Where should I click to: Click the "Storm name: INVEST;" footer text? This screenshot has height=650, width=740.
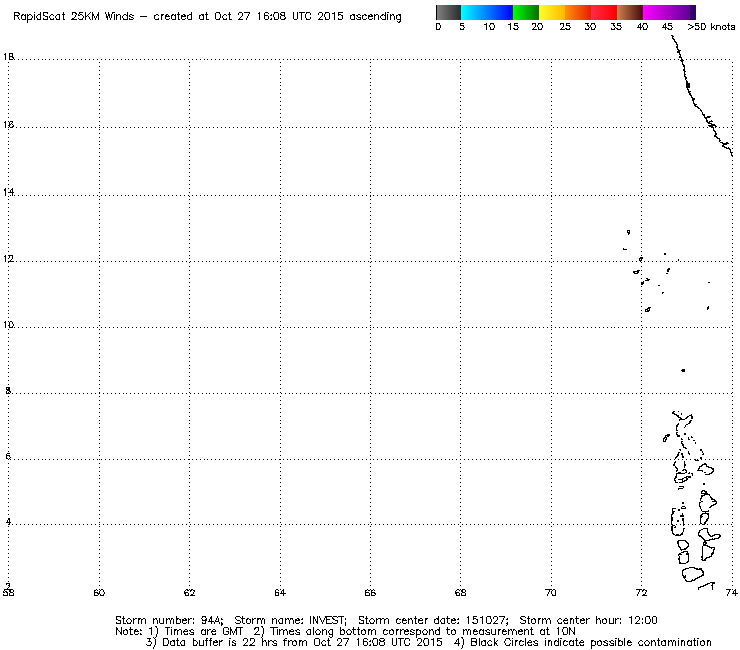pos(291,620)
